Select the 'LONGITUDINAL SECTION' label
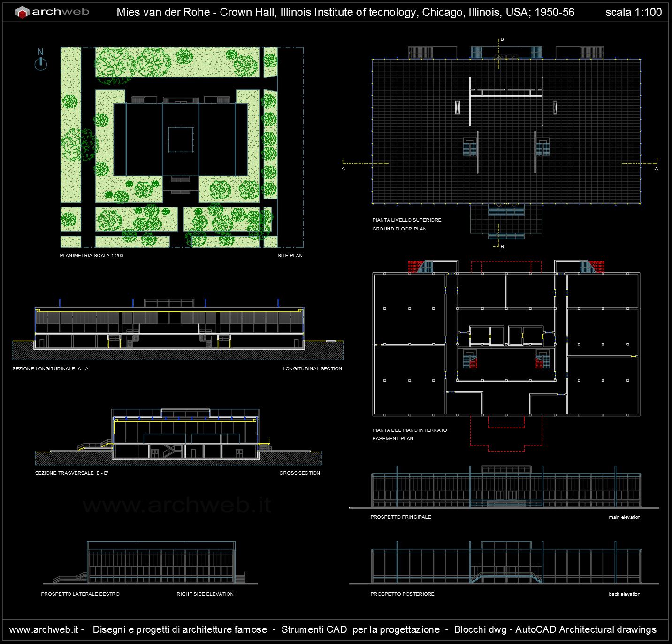The image size is (672, 644). [x=312, y=369]
